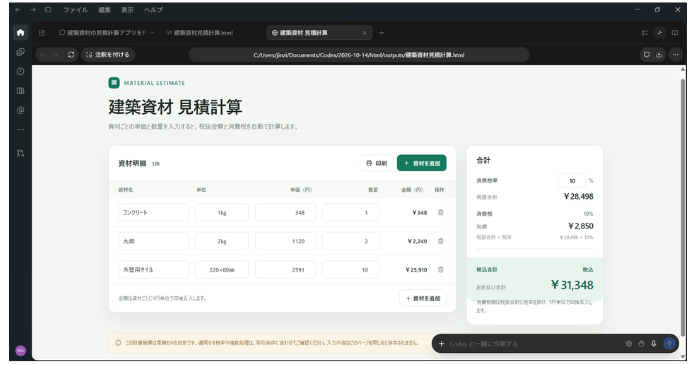Edit the 1kg unit field
This screenshot has height=365, width=698.
(x=222, y=212)
